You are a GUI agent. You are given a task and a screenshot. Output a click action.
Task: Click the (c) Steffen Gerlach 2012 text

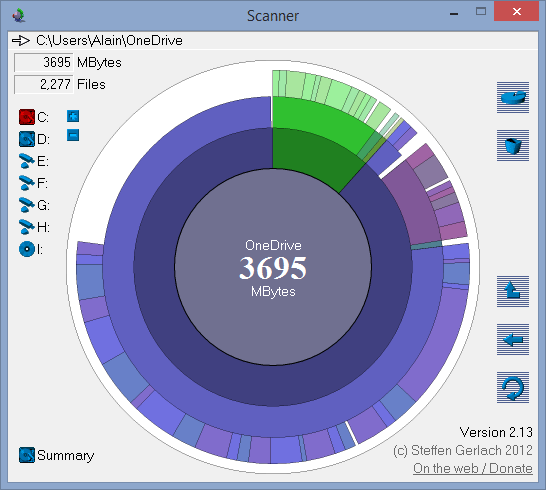tap(463, 450)
